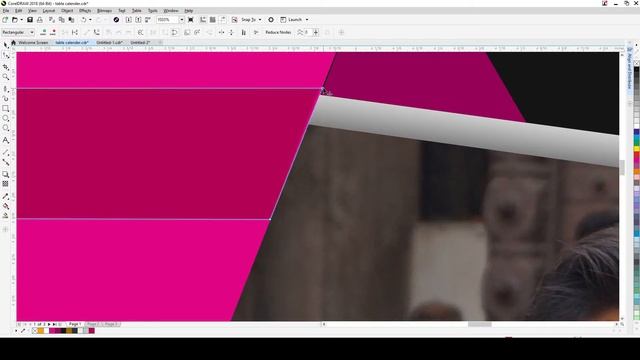Click the New document icon
This screenshot has height=360, width=640.
5,20
